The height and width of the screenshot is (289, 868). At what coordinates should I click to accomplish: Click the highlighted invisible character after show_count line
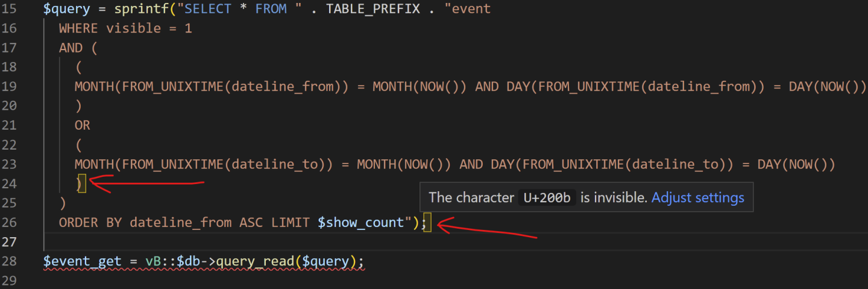click(x=427, y=223)
